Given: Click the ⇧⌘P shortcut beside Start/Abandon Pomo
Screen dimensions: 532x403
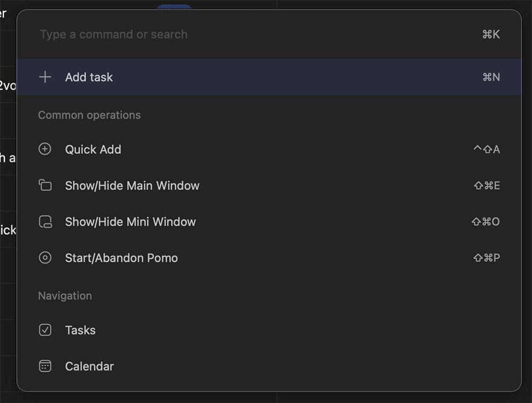Looking at the screenshot, I should point(486,258).
